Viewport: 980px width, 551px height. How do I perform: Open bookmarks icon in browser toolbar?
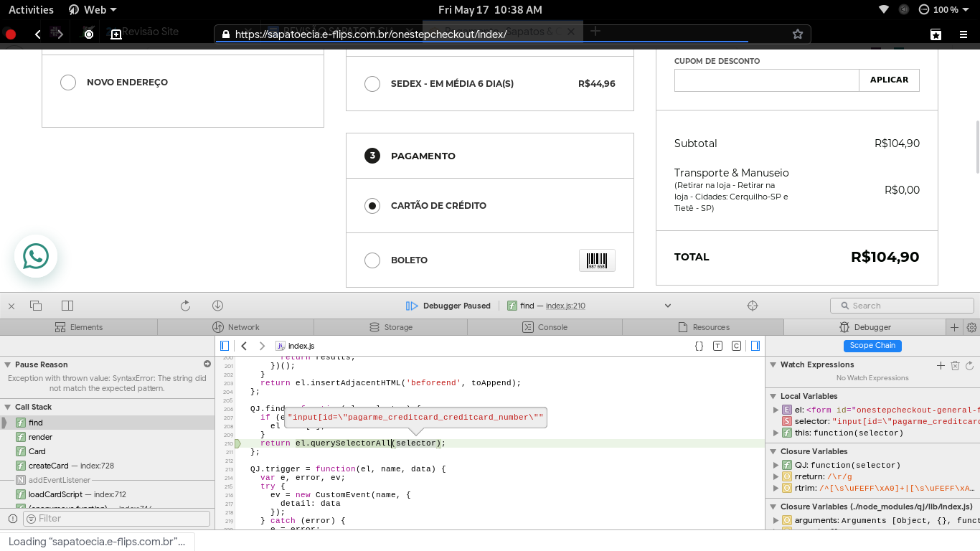936,34
